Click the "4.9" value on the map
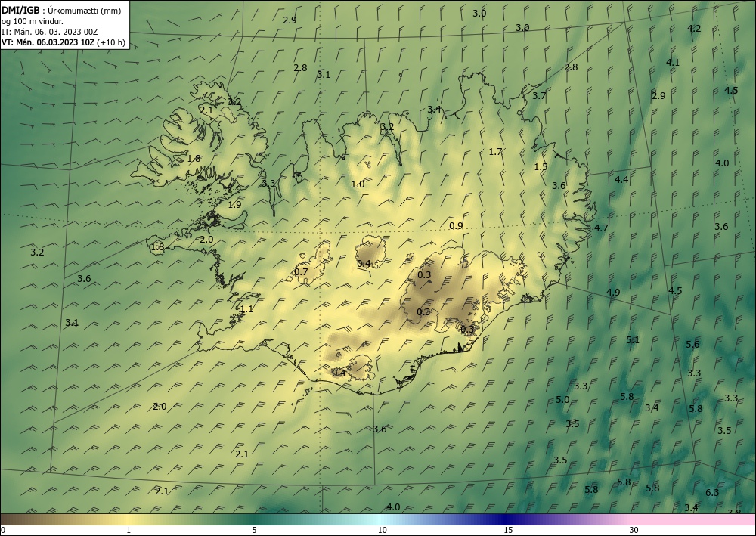The width and height of the screenshot is (756, 536). point(613,293)
